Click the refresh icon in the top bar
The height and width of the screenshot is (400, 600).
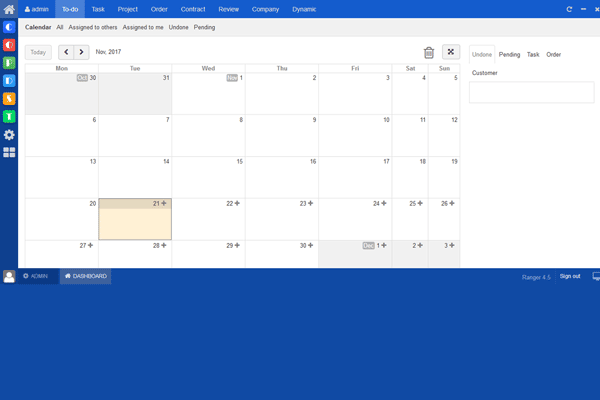569,9
